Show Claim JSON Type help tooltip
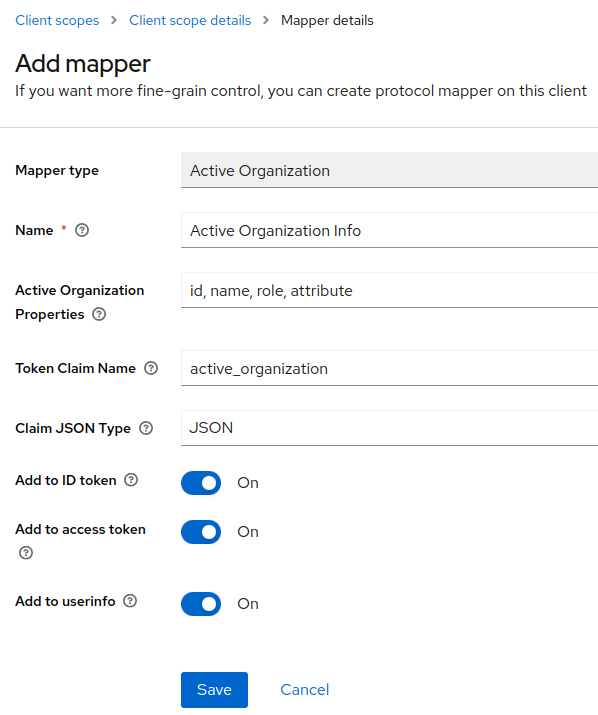The height and width of the screenshot is (715, 598). click(146, 428)
